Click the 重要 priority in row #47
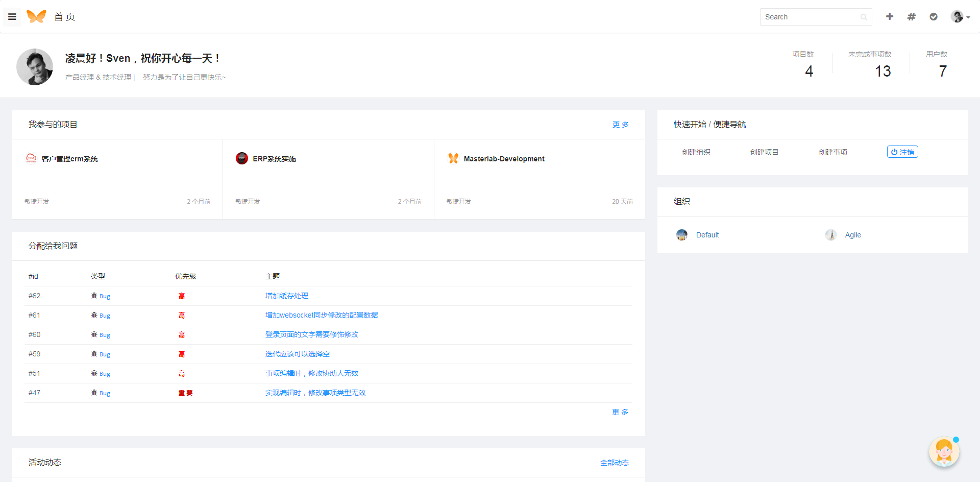 [186, 393]
